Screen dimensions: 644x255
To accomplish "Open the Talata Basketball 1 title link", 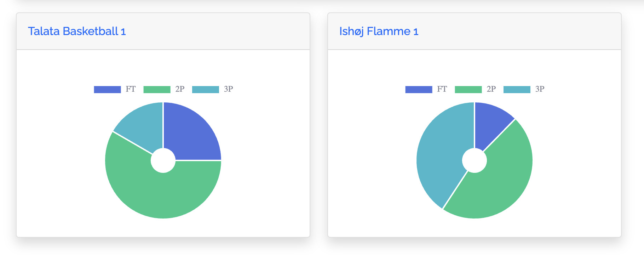I will (x=77, y=32).
